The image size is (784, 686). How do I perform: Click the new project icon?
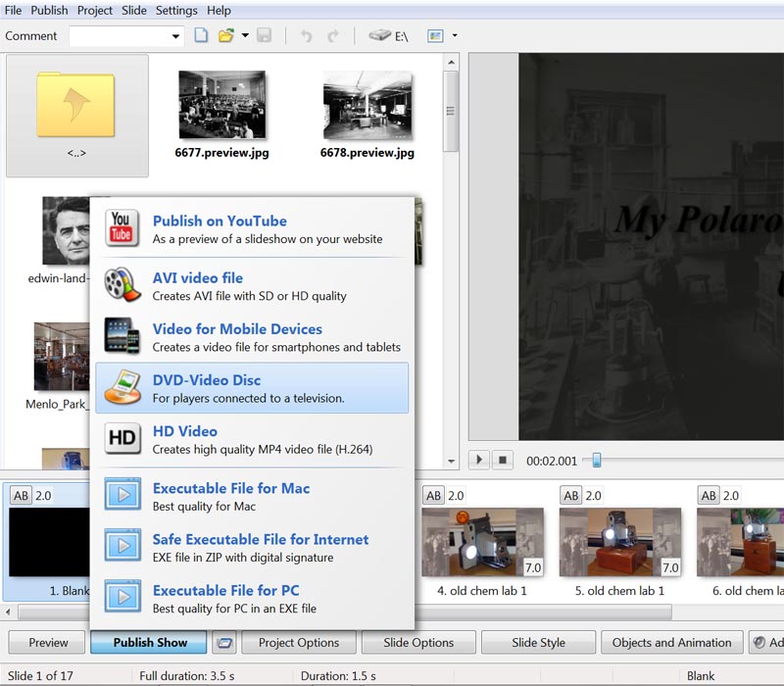coord(201,36)
